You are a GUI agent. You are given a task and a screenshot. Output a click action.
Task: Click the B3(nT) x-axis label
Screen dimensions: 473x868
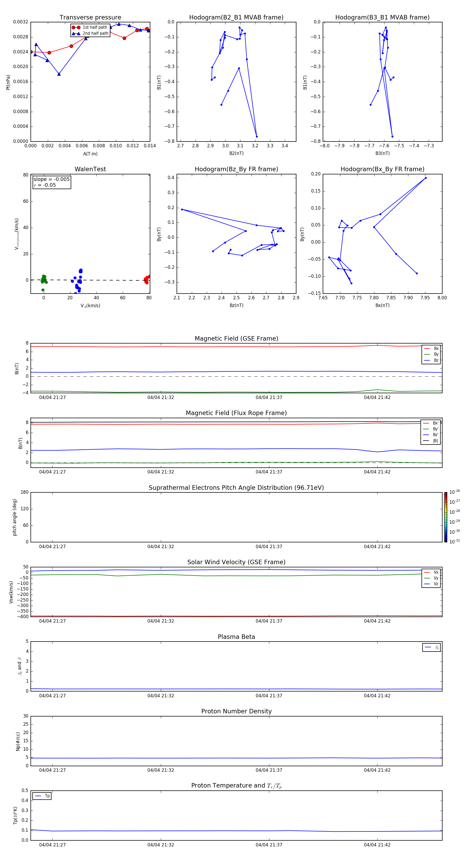tap(382, 153)
